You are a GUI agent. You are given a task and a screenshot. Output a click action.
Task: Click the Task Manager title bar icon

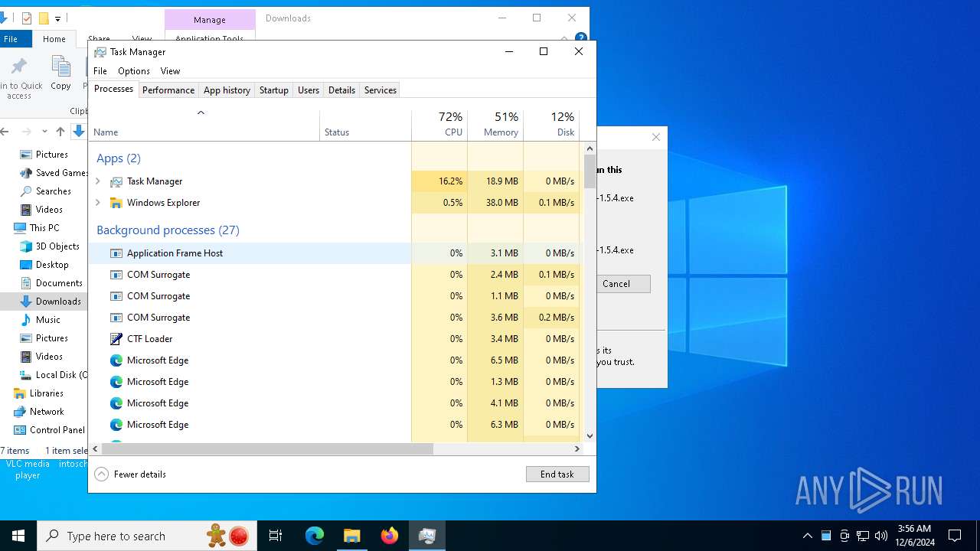[100, 52]
